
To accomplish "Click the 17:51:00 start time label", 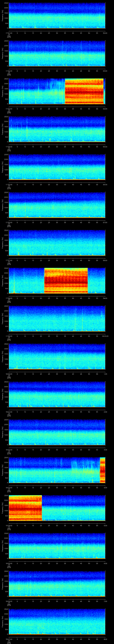I will point(9,33).
